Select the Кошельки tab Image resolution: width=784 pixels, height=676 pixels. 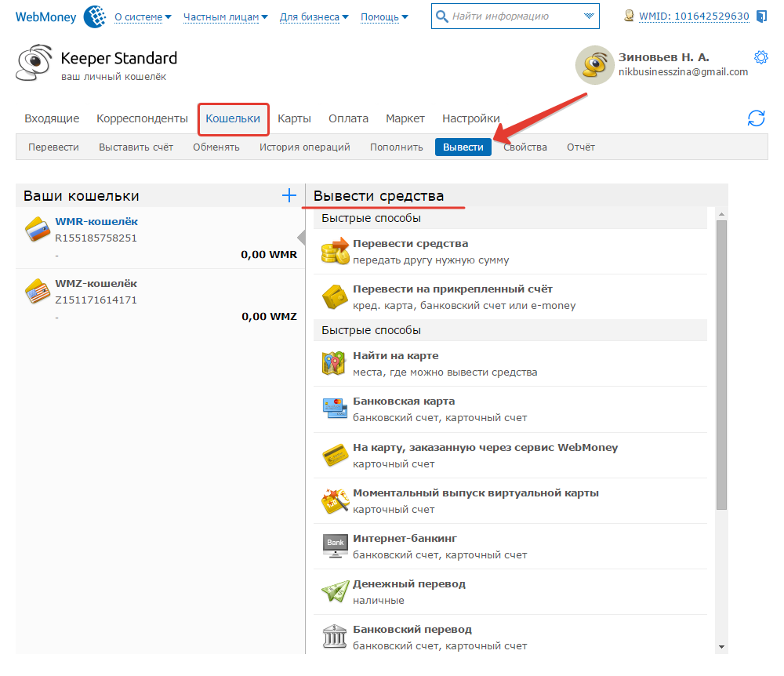point(233,118)
